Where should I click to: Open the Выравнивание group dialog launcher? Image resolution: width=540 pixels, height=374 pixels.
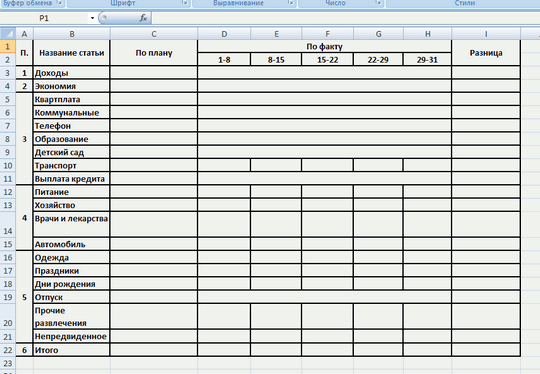click(x=291, y=3)
